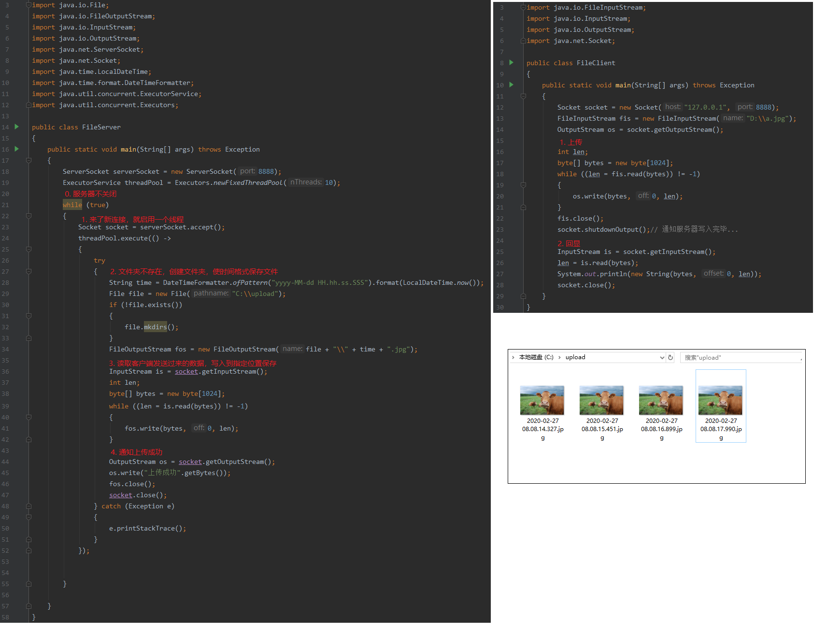Expand the chevron before 本地磁盘 (C:)
Screen dimensions: 827x644
(x=513, y=358)
